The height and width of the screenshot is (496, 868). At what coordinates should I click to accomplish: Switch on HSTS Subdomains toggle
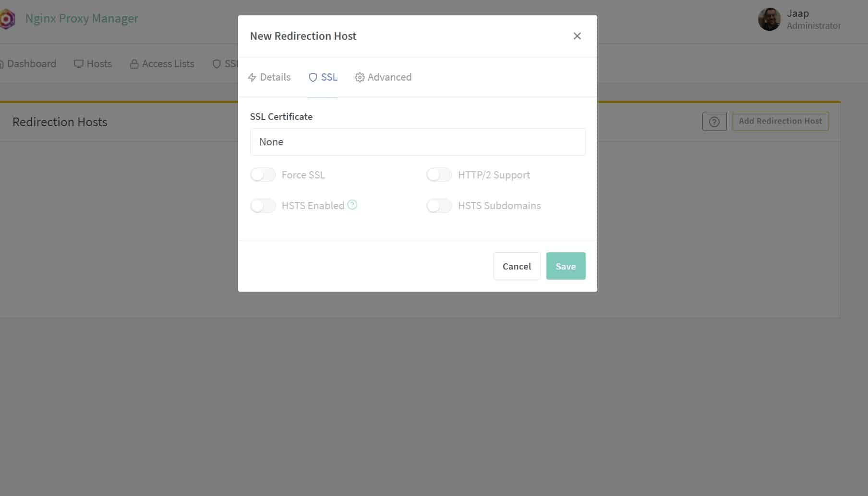[439, 206]
